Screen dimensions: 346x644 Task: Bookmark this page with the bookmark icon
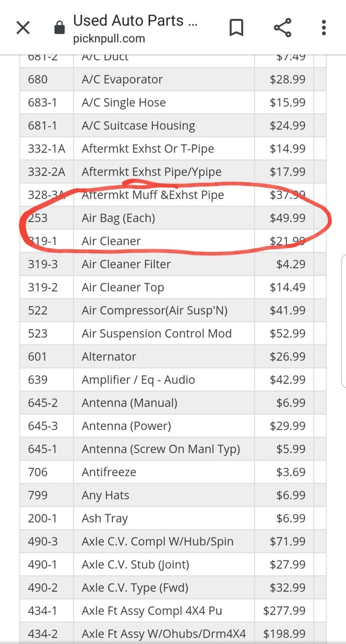point(236,28)
